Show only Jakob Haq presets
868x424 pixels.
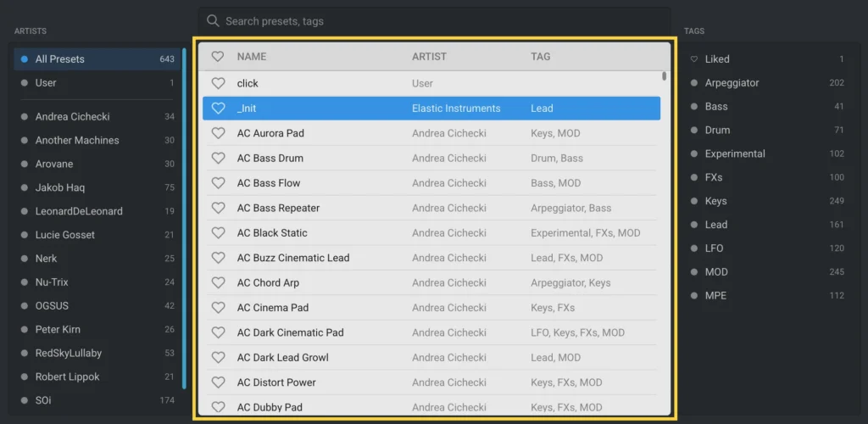(97, 187)
